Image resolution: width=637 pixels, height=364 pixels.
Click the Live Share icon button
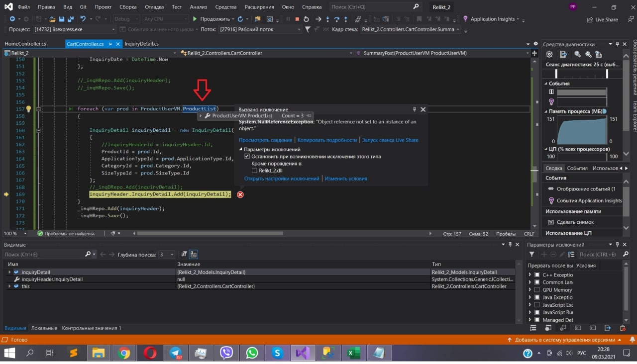pos(602,19)
